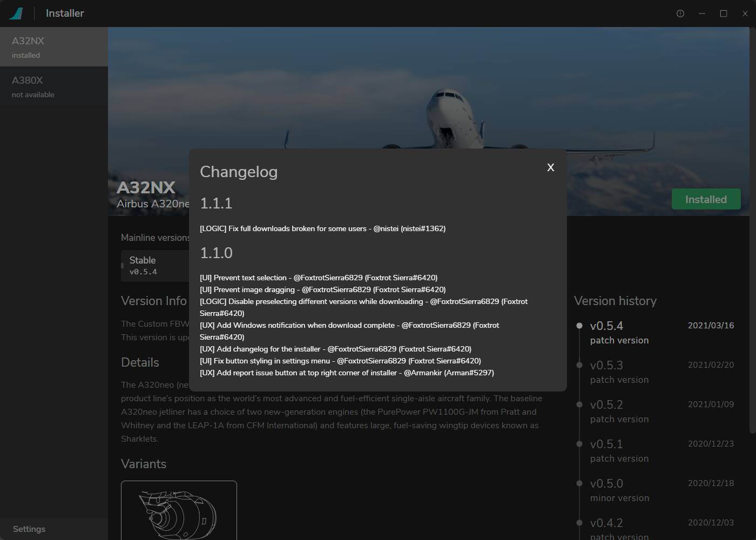The height and width of the screenshot is (540, 756).
Task: Click the 'Fix button styling' changelog line
Action: (x=340, y=361)
